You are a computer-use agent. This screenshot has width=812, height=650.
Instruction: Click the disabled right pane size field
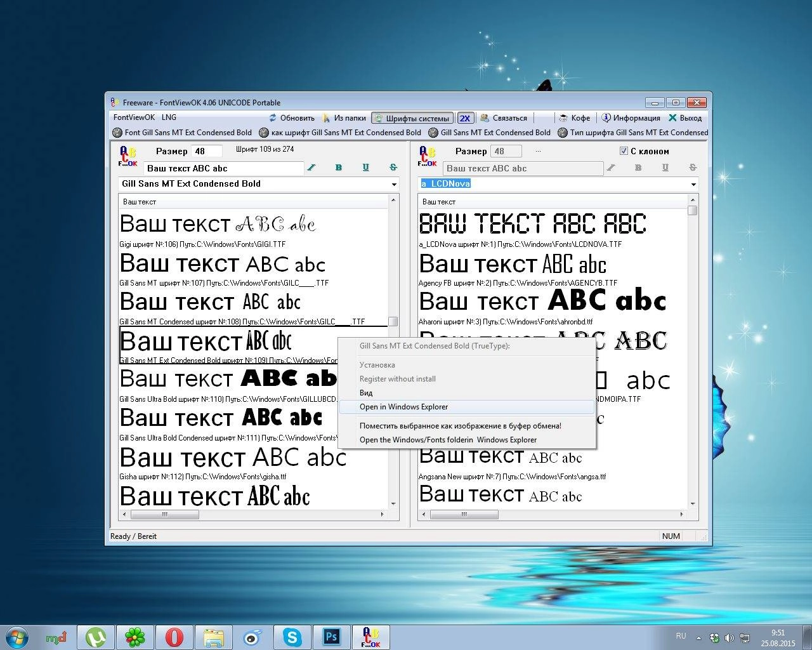coord(507,151)
